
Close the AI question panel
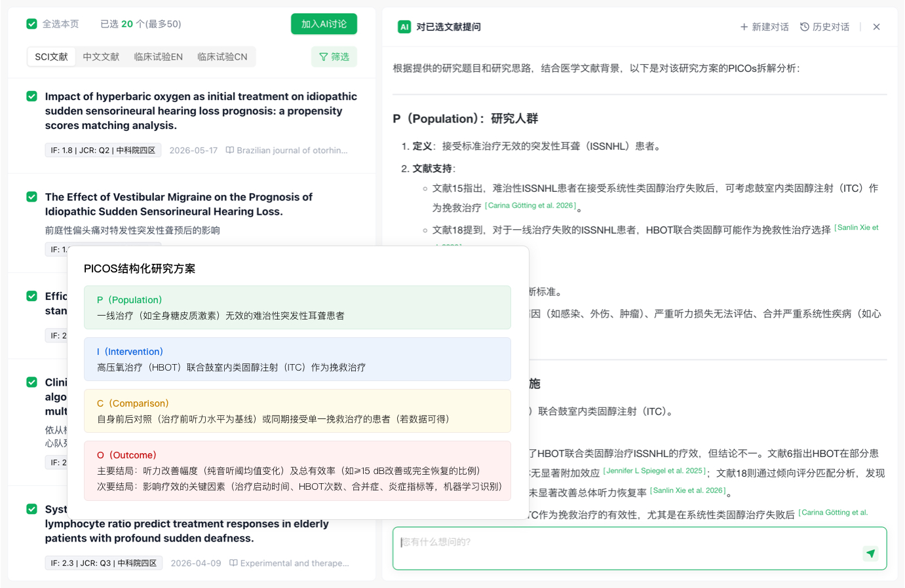pyautogui.click(x=876, y=27)
